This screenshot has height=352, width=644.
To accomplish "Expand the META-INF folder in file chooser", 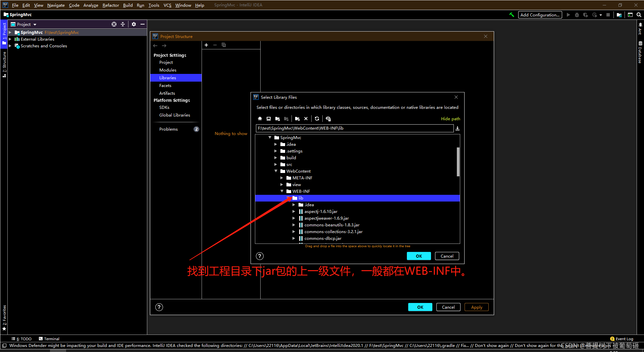I will pyautogui.click(x=282, y=178).
